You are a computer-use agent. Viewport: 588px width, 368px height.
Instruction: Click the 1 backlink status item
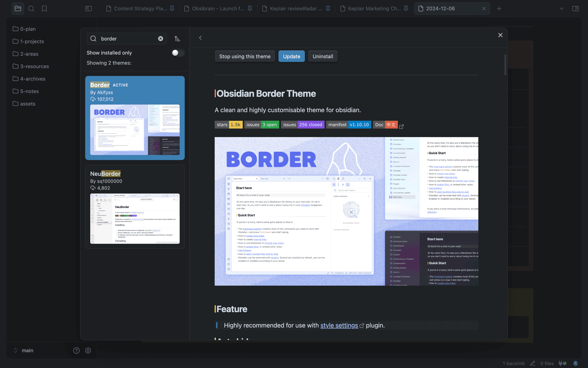(513, 363)
